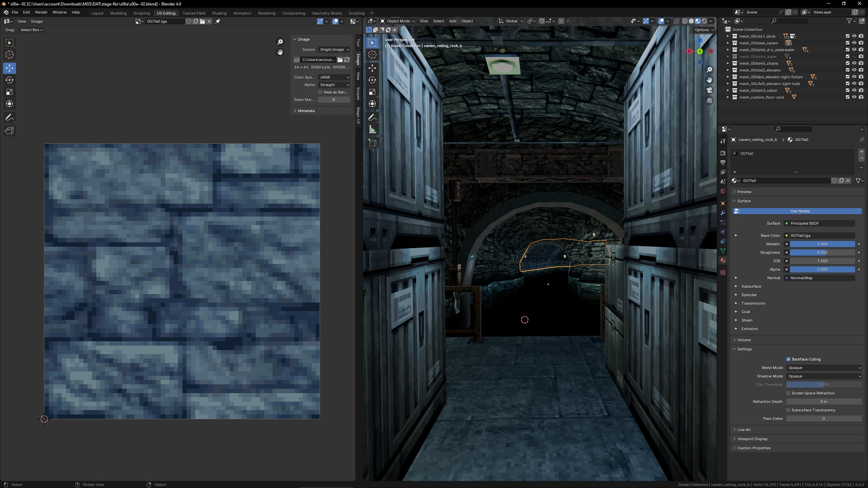Open the Alpha Straight dropdown
The height and width of the screenshot is (488, 868).
tap(334, 85)
